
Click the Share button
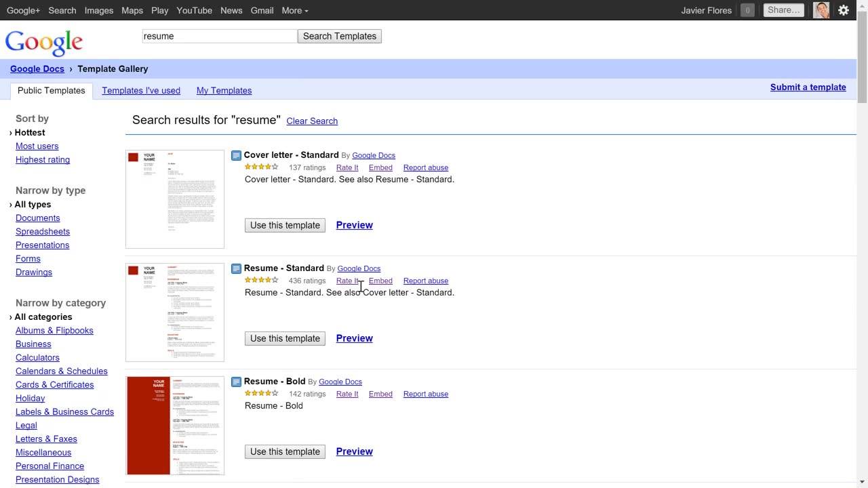click(785, 10)
